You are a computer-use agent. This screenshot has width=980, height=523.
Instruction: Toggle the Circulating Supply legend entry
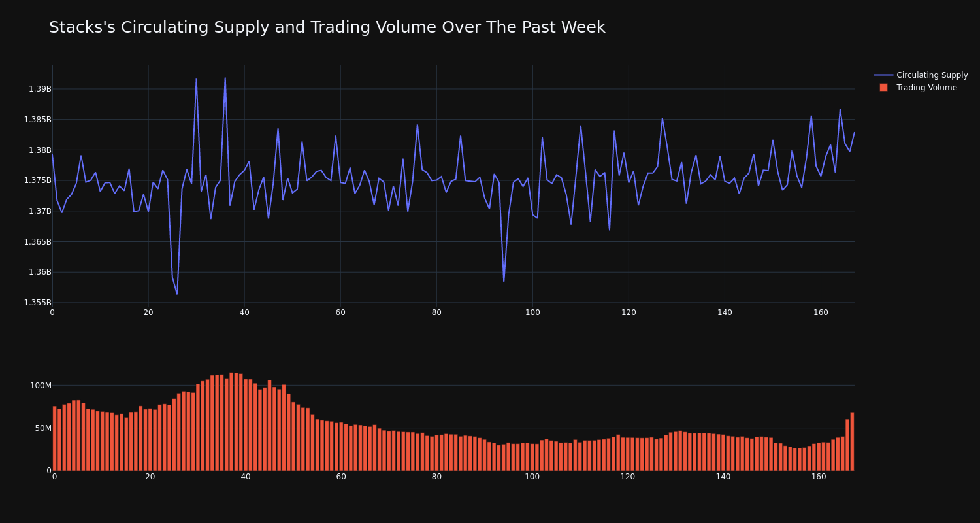point(921,75)
